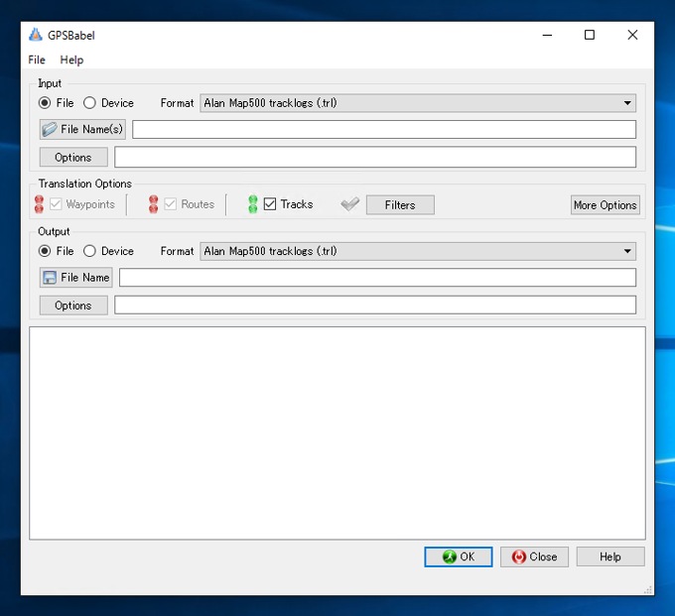675x616 pixels.
Task: Select File radio button under Output
Action: click(x=45, y=251)
